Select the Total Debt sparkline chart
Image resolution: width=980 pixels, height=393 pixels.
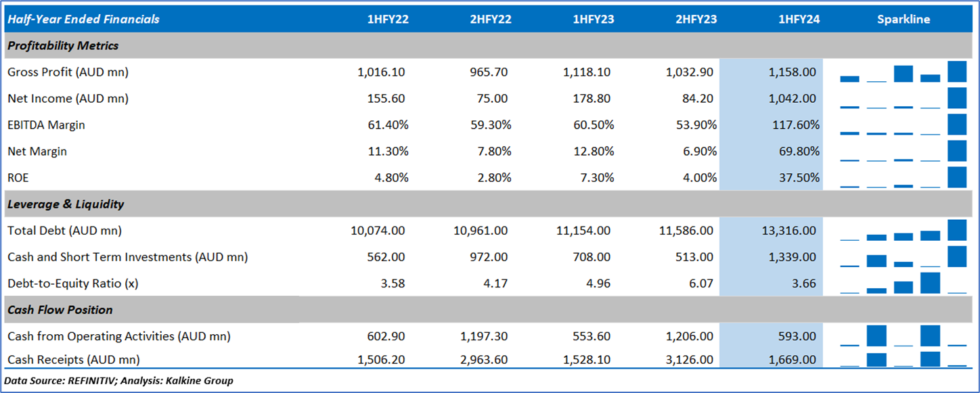[903, 231]
